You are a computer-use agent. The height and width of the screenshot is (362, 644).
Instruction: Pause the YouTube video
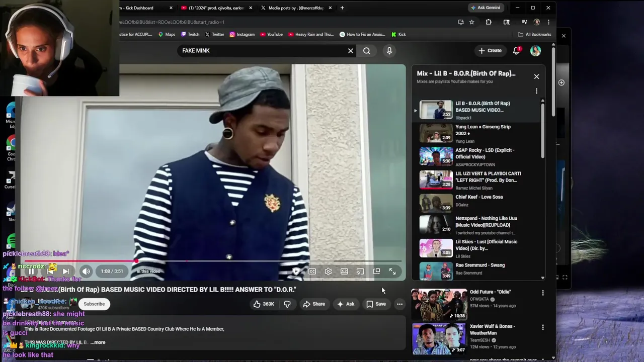point(31,271)
